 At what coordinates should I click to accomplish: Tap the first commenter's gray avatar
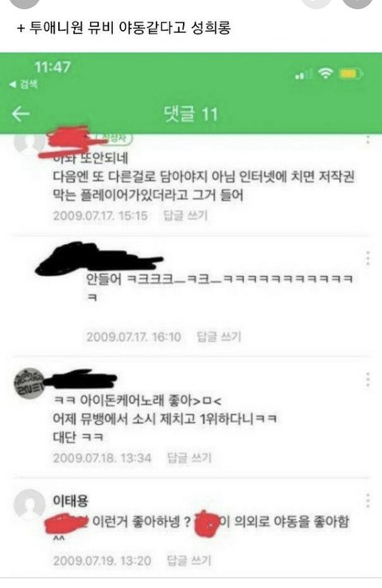(x=29, y=143)
